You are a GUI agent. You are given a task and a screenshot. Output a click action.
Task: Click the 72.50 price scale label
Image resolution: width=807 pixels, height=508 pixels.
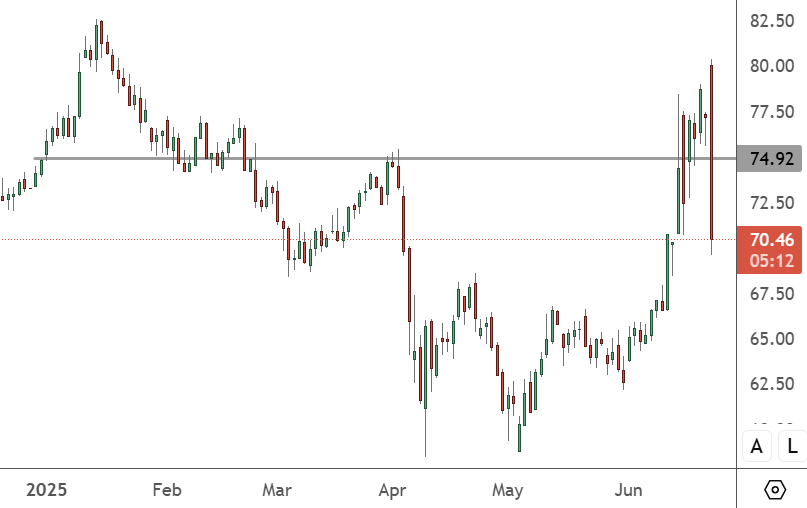click(771, 203)
